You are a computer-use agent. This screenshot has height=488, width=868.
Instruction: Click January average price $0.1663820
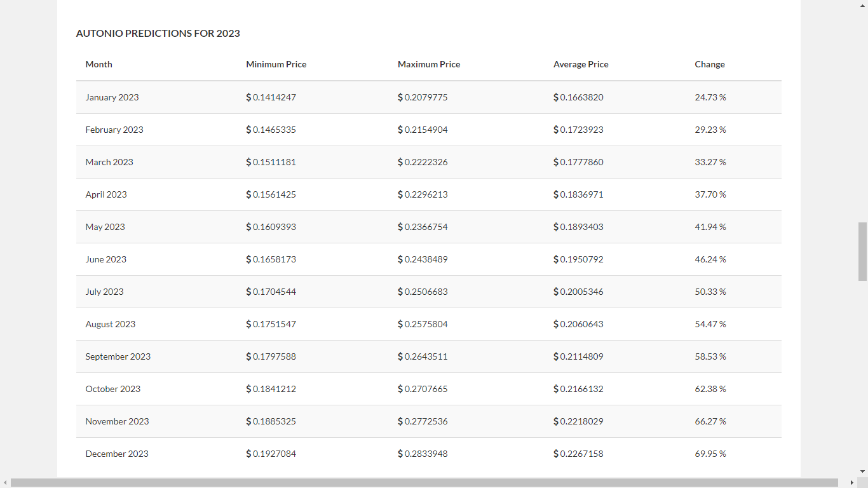tap(579, 97)
